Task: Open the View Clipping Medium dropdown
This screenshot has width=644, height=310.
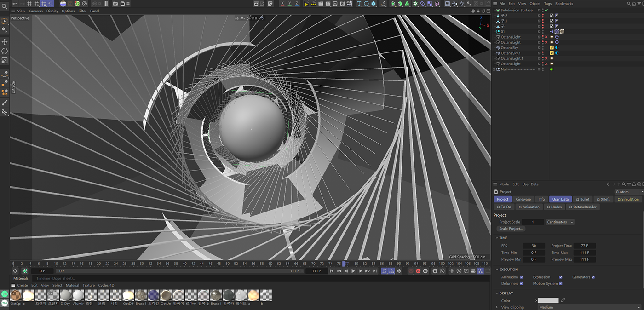Action: pyautogui.click(x=590, y=307)
